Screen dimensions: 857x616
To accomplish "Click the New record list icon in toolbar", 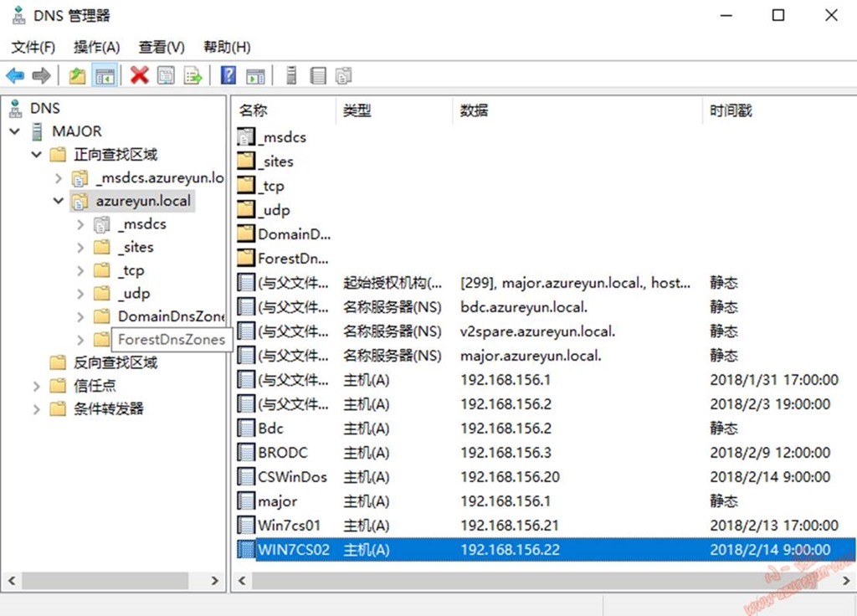I will pyautogui.click(x=317, y=75).
